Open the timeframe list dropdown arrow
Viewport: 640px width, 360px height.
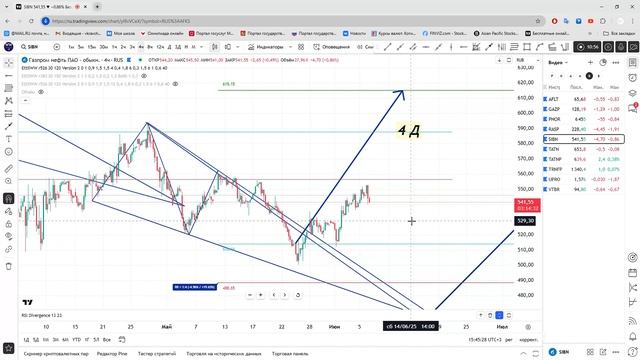click(201, 47)
